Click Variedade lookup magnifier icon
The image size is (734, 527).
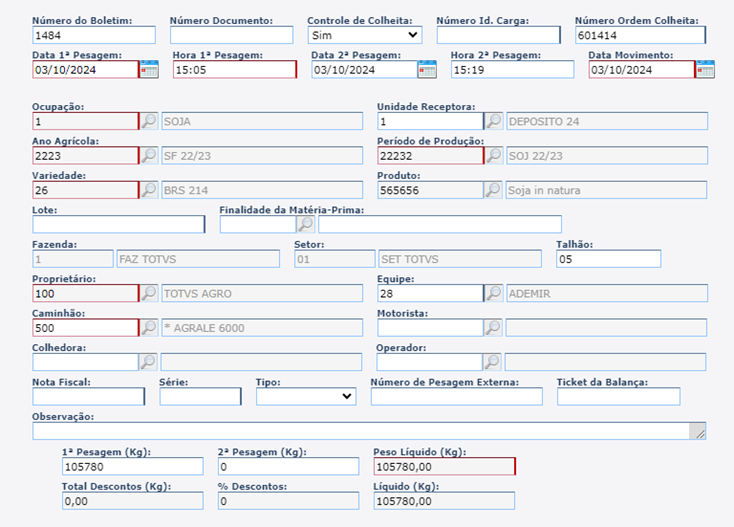tap(149, 190)
